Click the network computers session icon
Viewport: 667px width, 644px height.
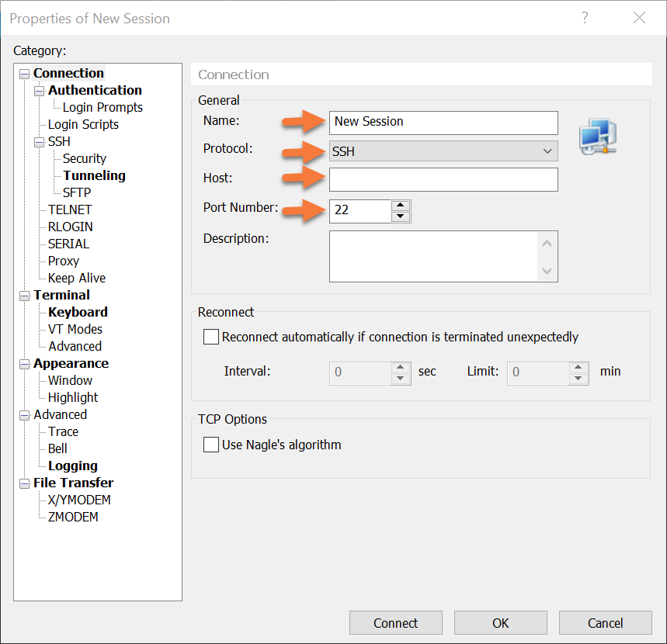click(x=597, y=138)
